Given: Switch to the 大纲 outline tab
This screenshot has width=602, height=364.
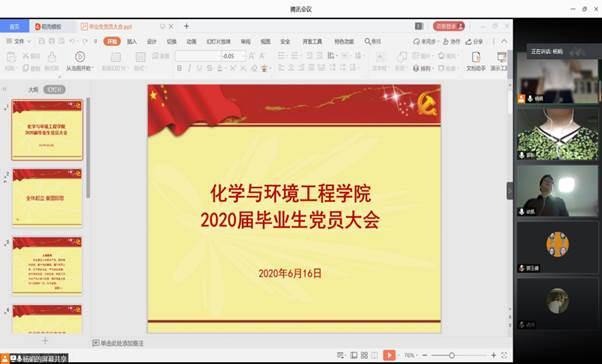Looking at the screenshot, I should [x=33, y=89].
